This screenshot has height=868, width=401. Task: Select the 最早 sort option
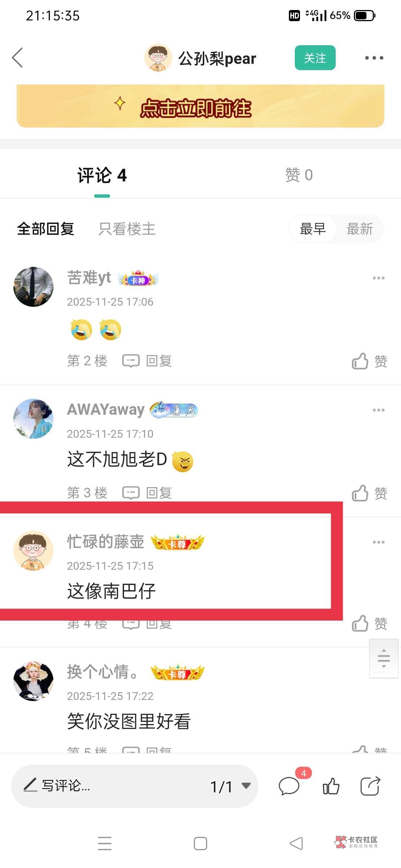(x=313, y=229)
